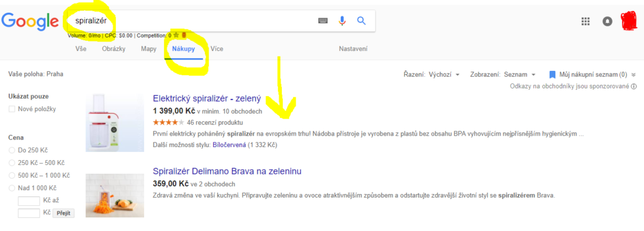Click the keyword star icon below search
Viewport: 644px width, 231px height.
click(x=176, y=36)
